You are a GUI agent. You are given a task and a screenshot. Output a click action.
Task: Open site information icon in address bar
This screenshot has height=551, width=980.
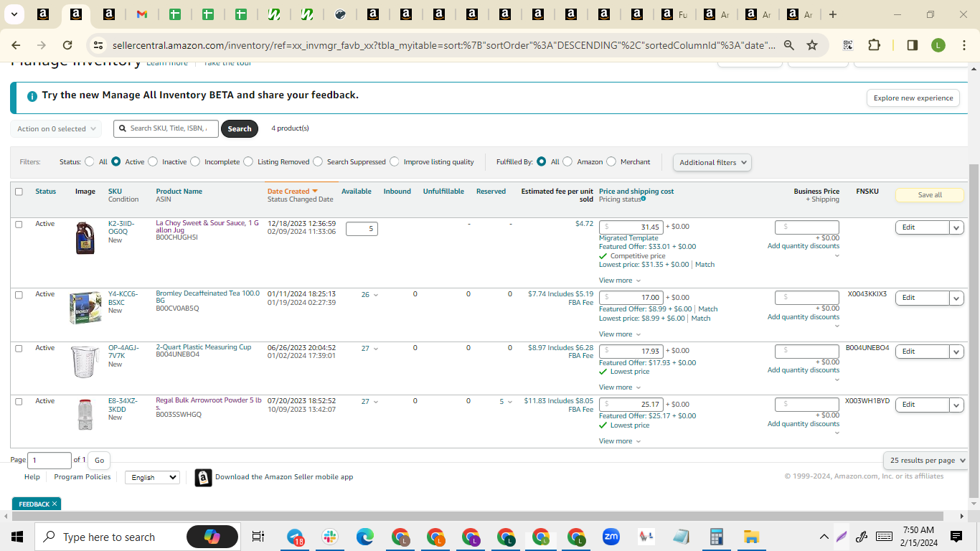pos(98,45)
